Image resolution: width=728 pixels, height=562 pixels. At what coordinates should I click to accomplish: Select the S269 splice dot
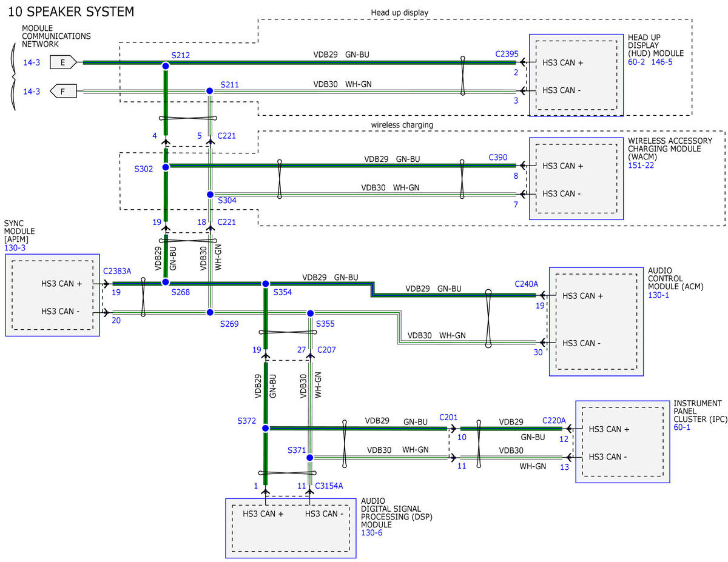[x=209, y=312]
